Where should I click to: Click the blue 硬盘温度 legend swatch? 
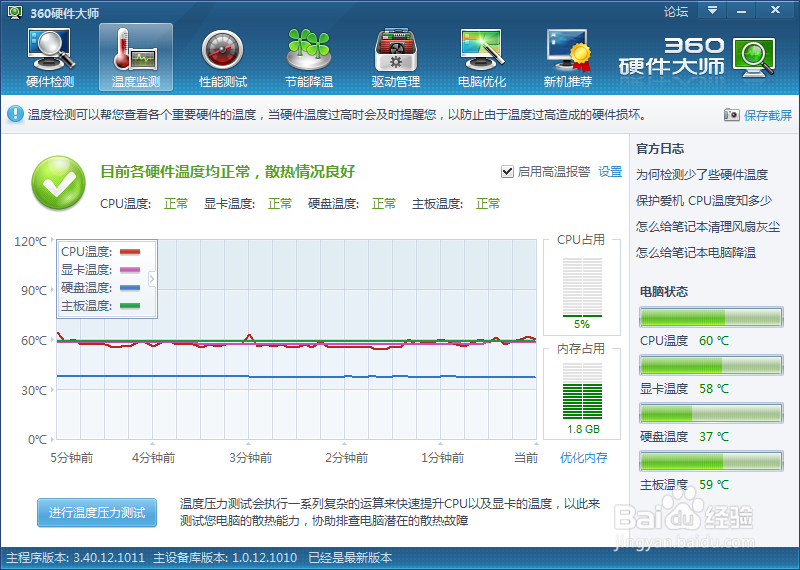[x=130, y=287]
